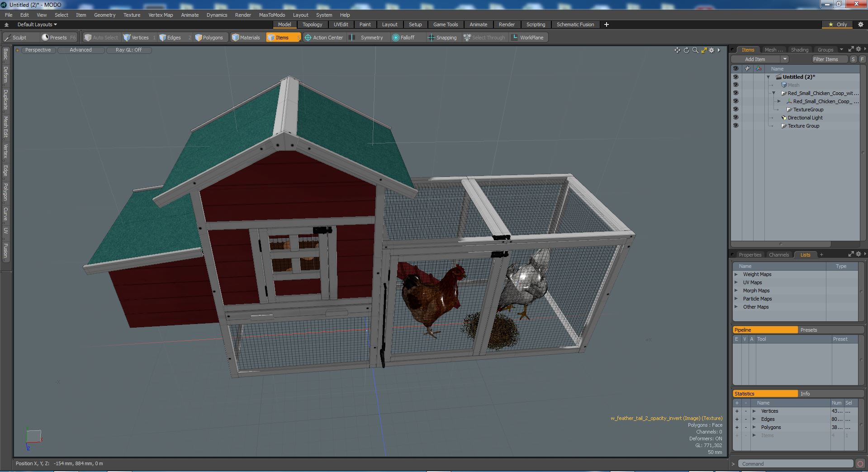868x472 pixels.
Task: Open the Default Layouts dropdown
Action: 37,24
